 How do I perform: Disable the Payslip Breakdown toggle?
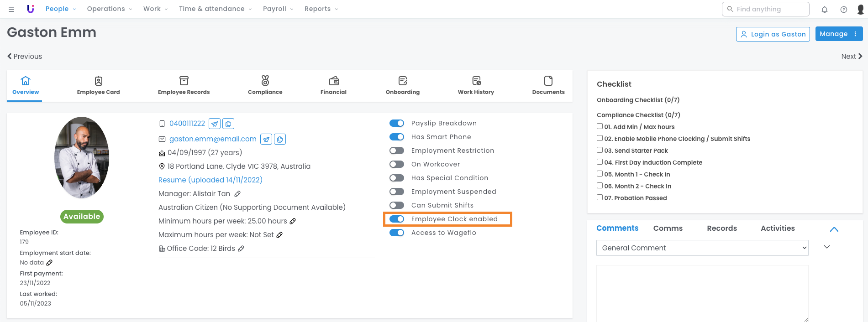397,123
